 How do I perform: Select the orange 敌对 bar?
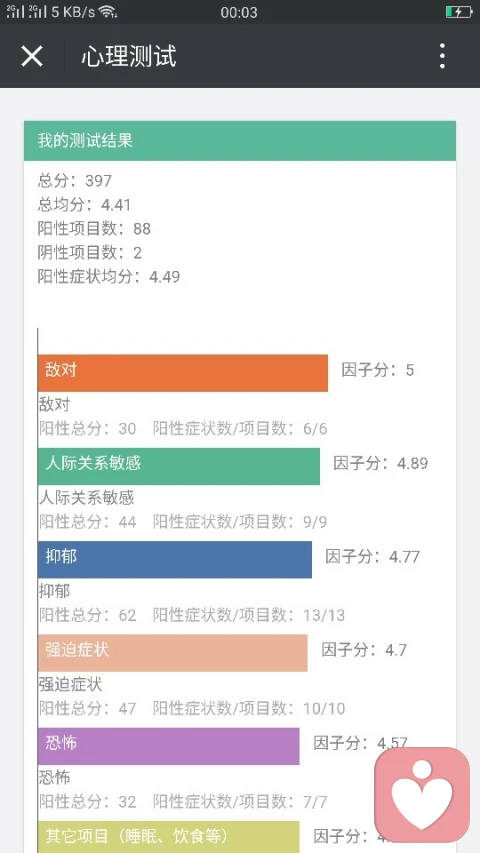click(183, 373)
